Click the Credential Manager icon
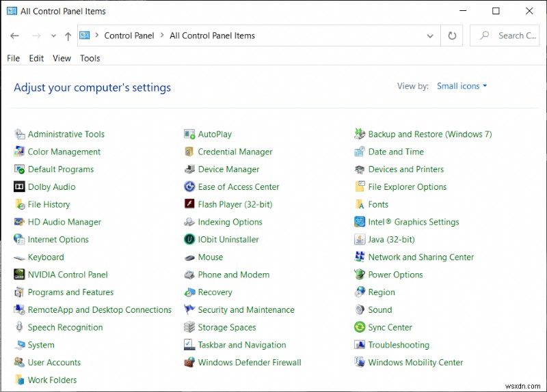The height and width of the screenshot is (392, 547). click(189, 152)
